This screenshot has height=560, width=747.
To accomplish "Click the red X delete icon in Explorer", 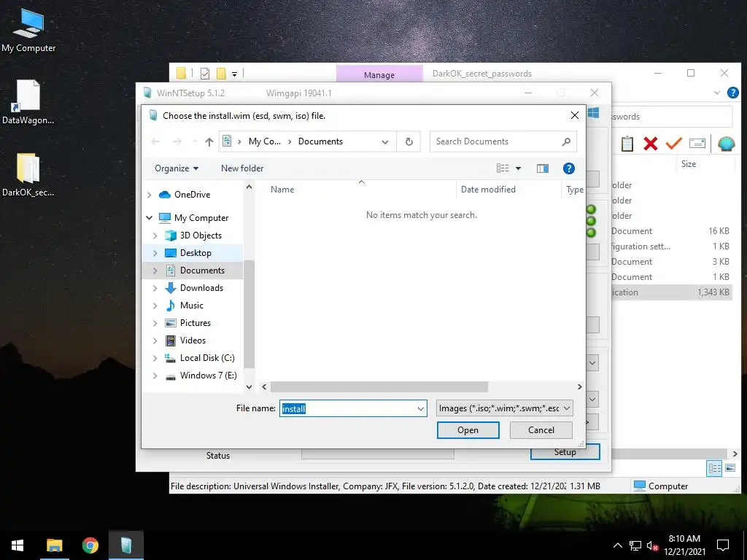I will [650, 144].
